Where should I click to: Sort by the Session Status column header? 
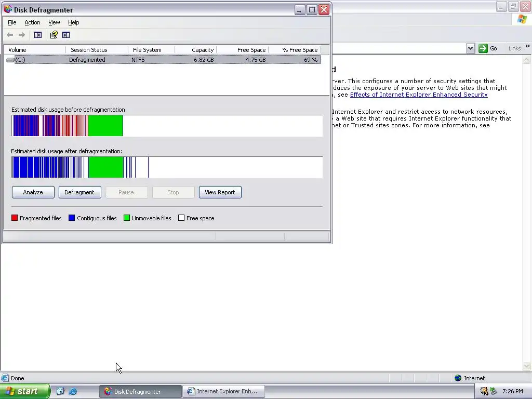[97, 50]
